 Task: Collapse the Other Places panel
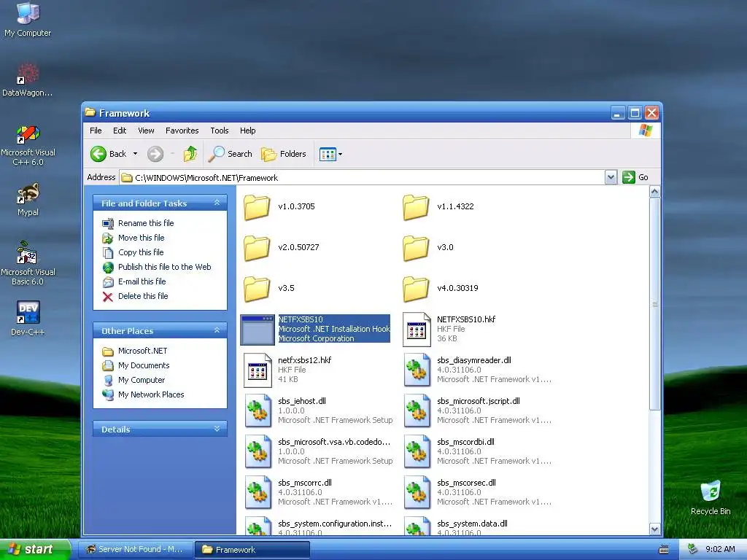pyautogui.click(x=217, y=330)
